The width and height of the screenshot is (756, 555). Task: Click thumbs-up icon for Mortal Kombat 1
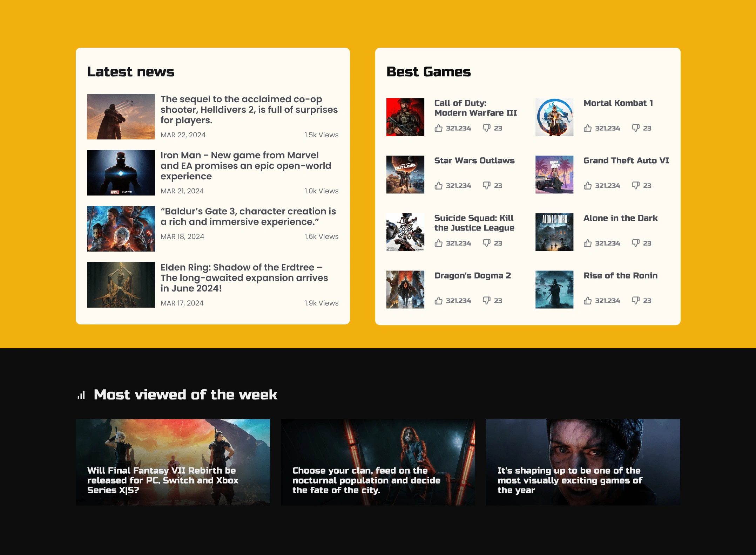click(x=588, y=128)
